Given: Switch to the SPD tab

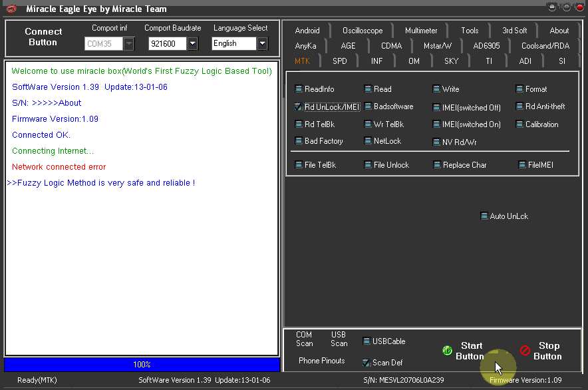Looking at the screenshot, I should (340, 61).
